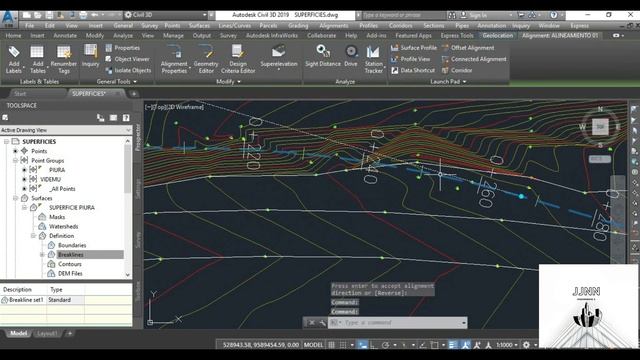Toggle polar tracking in status bar
The height and width of the screenshot is (360, 640).
click(385, 345)
